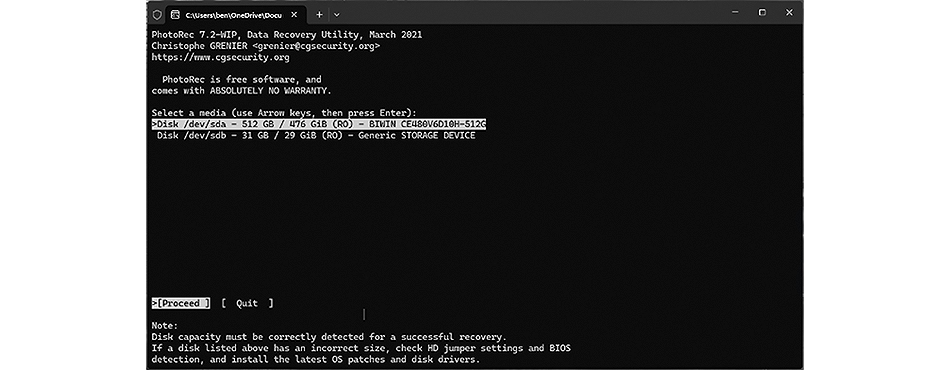Click the 'ABSOLUTELY NO WARRANTY' line

pyautogui.click(x=242, y=91)
